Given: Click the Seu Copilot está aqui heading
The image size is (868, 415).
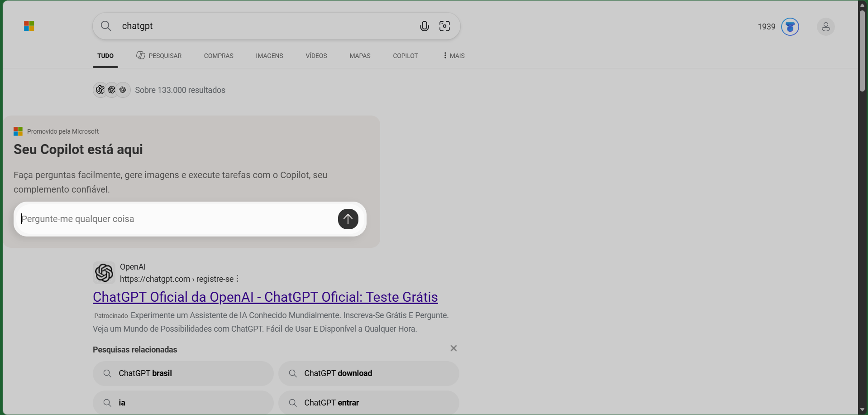Looking at the screenshot, I should click(78, 150).
